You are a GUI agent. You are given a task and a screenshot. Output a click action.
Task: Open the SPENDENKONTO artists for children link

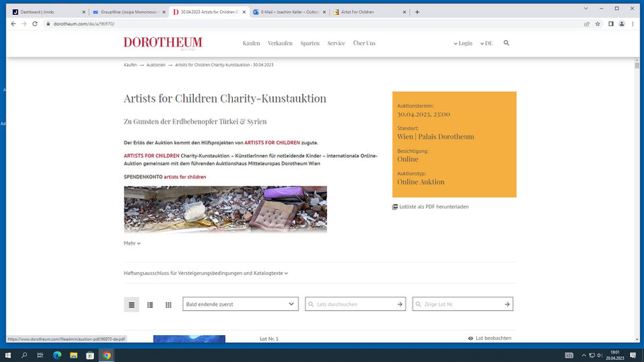[185, 177]
